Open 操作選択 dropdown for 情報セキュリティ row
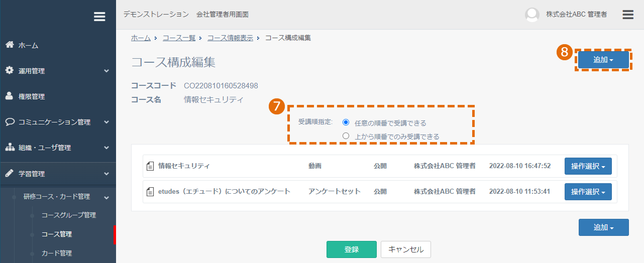This screenshot has height=263, width=644. (588, 166)
